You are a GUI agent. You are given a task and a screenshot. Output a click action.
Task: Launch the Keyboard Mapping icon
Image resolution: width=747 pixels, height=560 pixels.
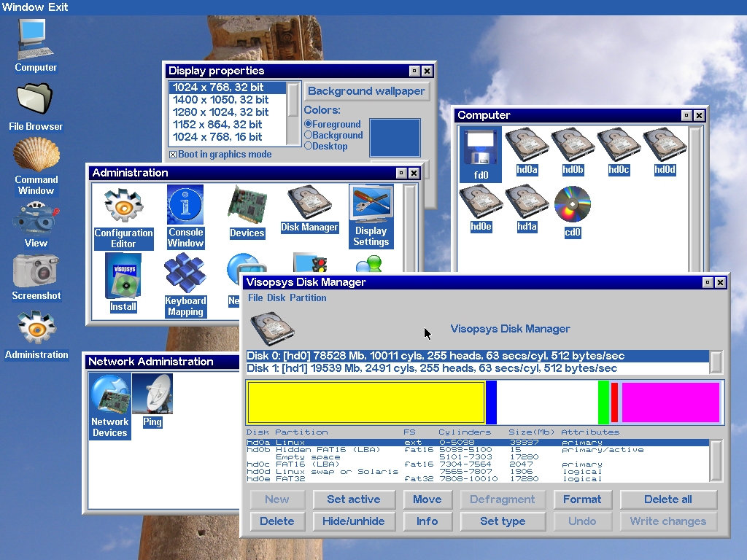click(185, 284)
